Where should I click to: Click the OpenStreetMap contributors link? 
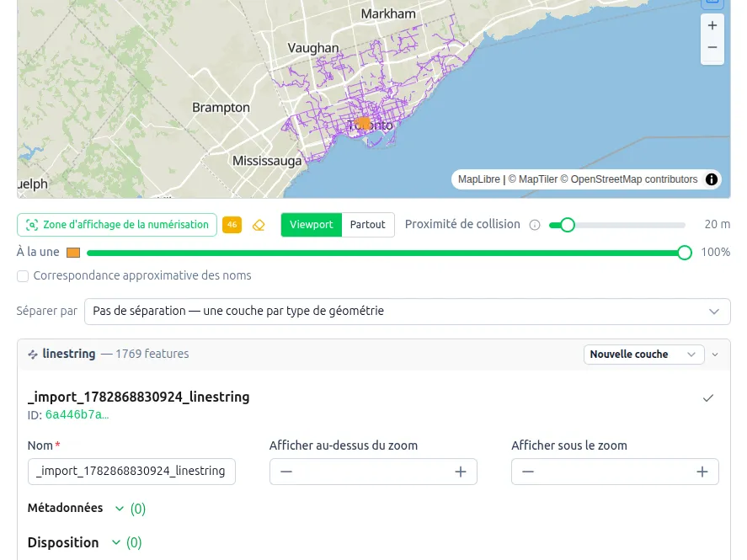point(629,179)
